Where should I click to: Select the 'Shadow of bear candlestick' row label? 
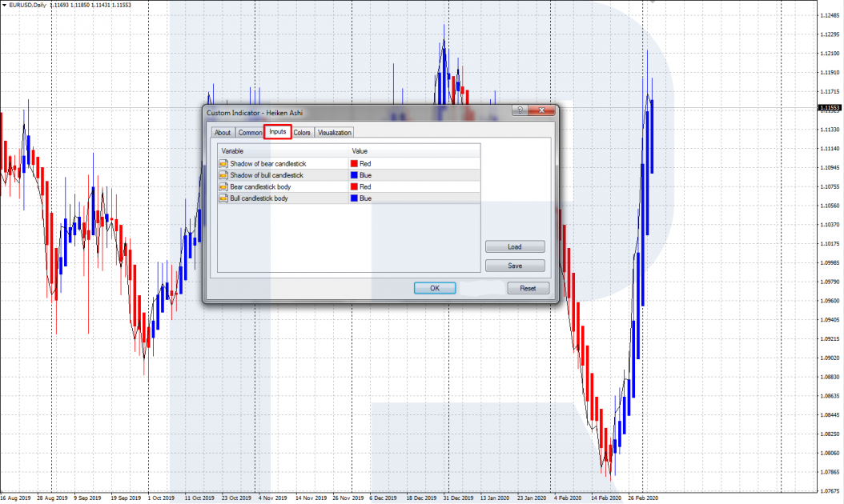268,163
